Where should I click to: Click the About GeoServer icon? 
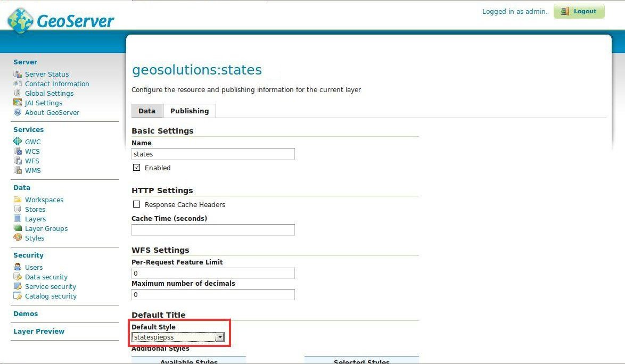pos(18,112)
